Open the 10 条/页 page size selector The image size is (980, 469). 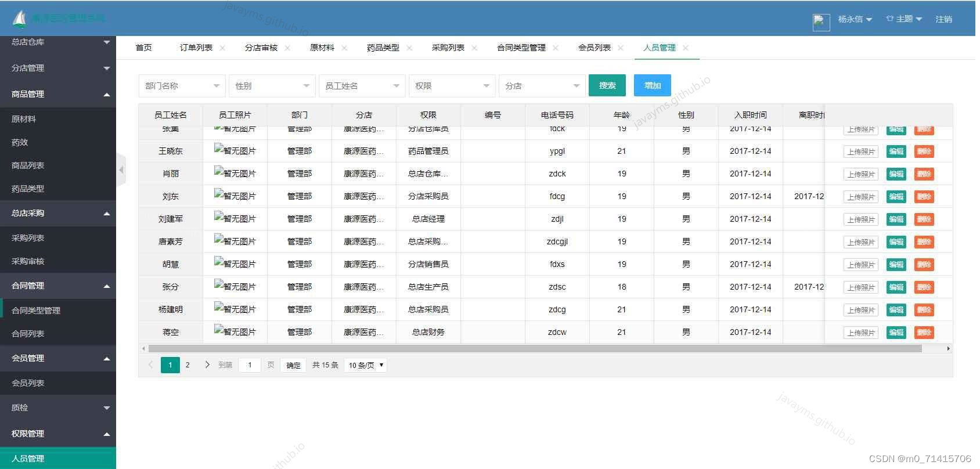[x=366, y=365]
